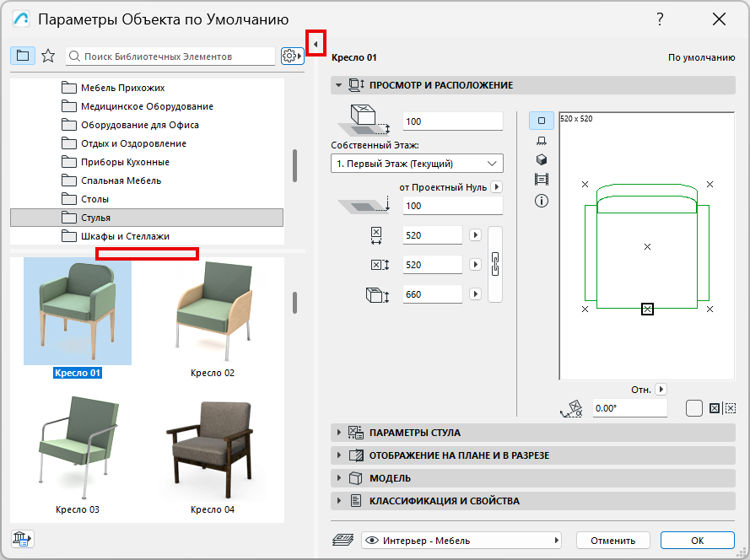The width and height of the screenshot is (750, 560).
Task: Open the от Проектный Нуль reference arrow
Action: click(x=497, y=187)
